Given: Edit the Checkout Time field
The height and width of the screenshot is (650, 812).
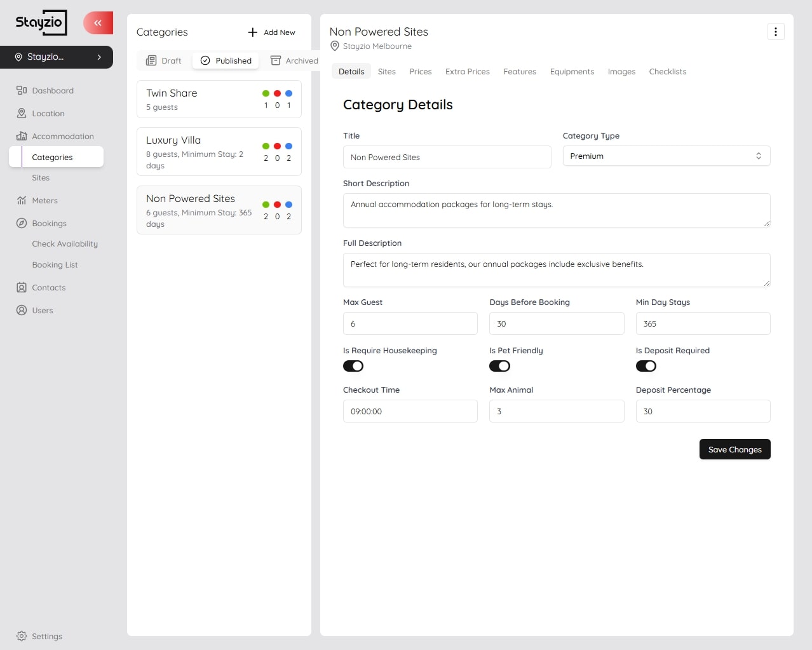Looking at the screenshot, I should (410, 411).
